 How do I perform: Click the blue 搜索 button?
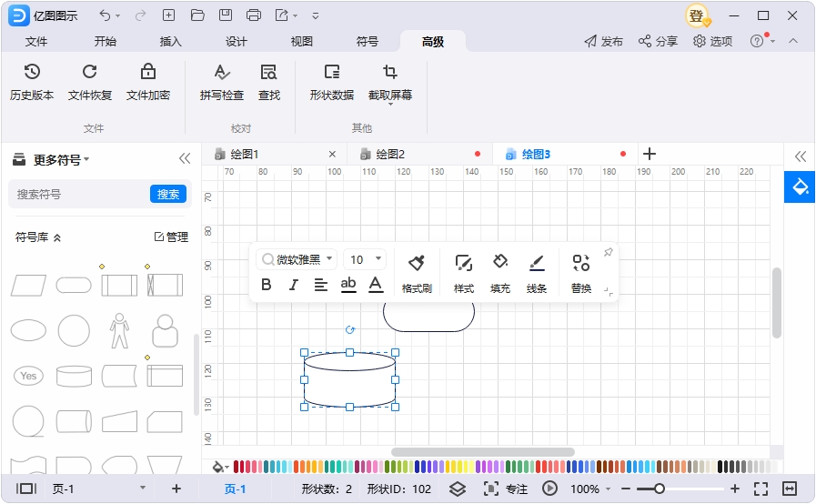[x=168, y=194]
